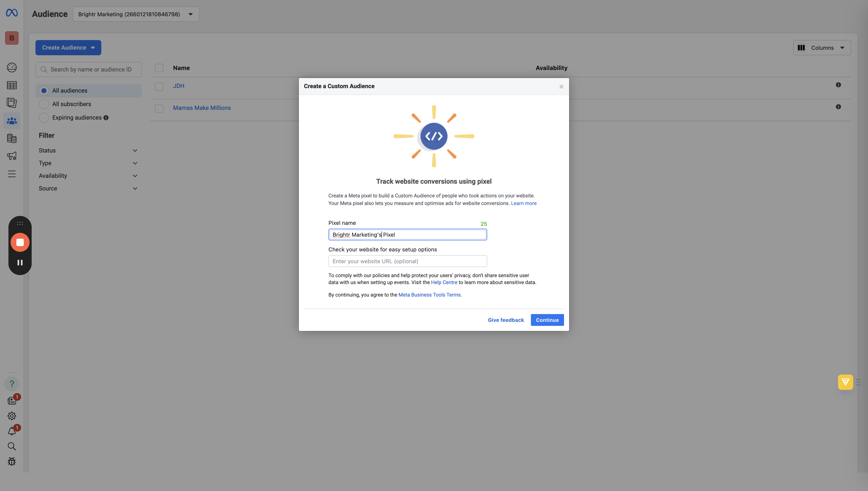Stop the screen recording
Screen dimensions: 868x491
[20, 242]
